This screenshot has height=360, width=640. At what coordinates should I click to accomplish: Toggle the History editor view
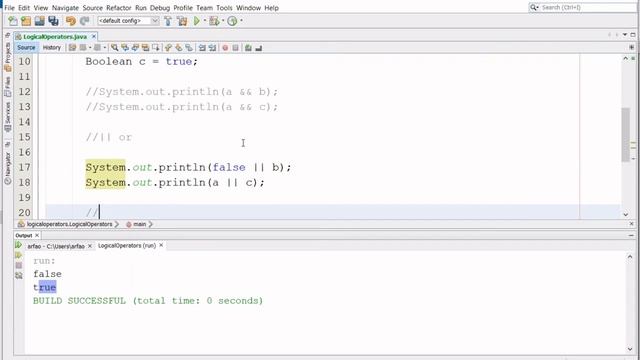[52, 48]
